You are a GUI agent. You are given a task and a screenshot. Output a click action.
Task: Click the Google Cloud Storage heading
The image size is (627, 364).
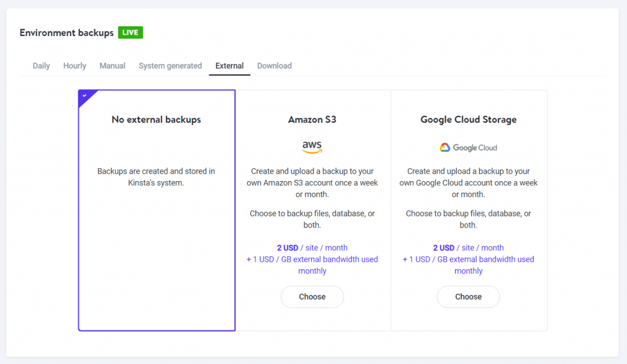tap(468, 120)
